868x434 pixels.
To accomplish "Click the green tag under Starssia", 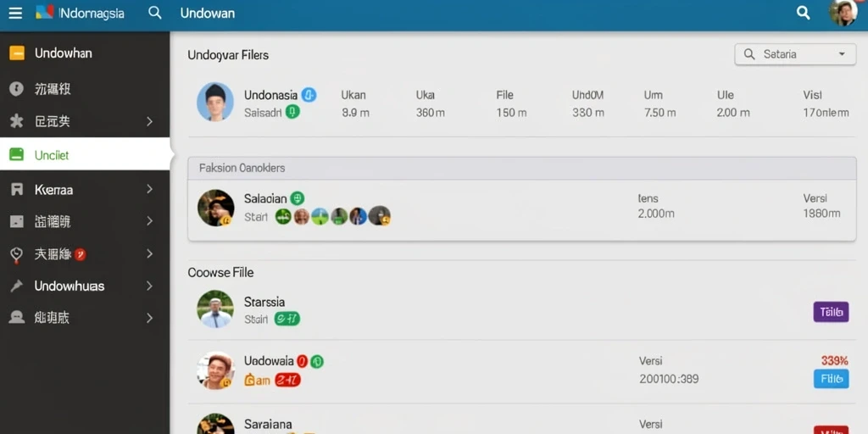I will (287, 319).
